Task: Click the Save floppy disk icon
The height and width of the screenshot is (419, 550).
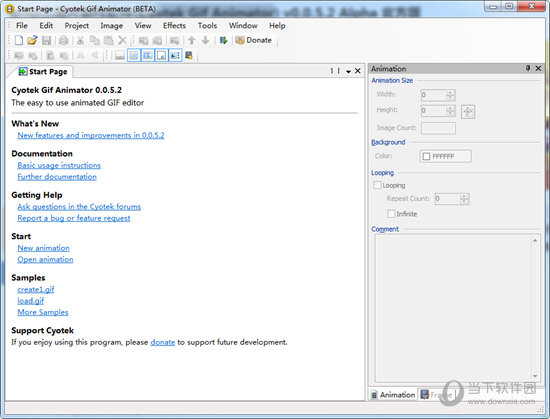Action: (x=46, y=40)
